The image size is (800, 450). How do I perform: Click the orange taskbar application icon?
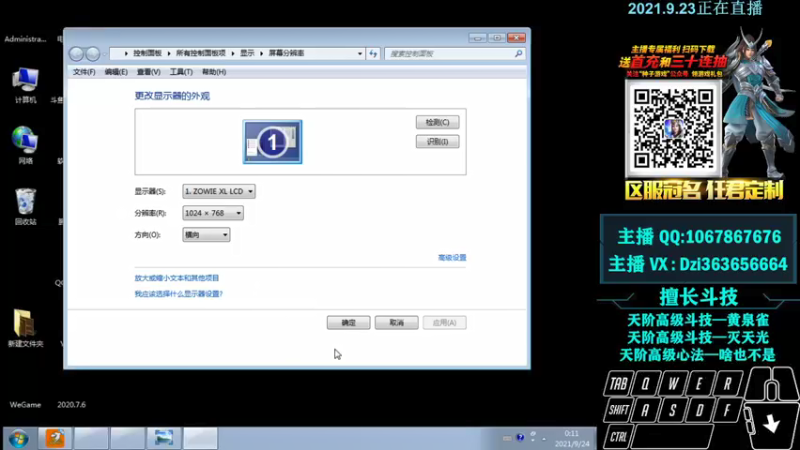tap(55, 438)
